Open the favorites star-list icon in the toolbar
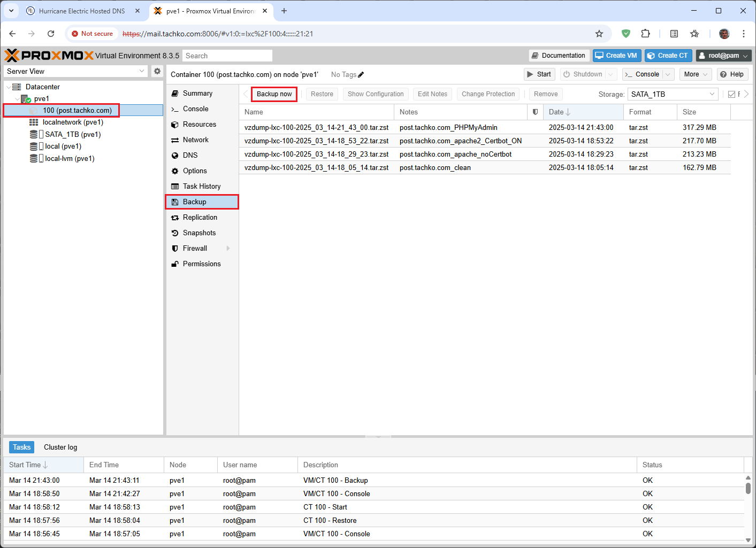This screenshot has width=756, height=548. point(694,34)
